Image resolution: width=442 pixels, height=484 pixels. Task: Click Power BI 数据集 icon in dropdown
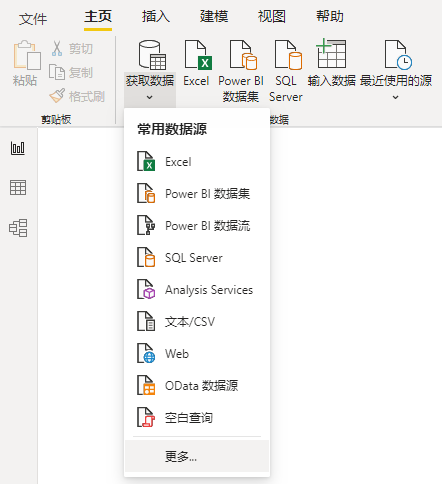tap(146, 193)
